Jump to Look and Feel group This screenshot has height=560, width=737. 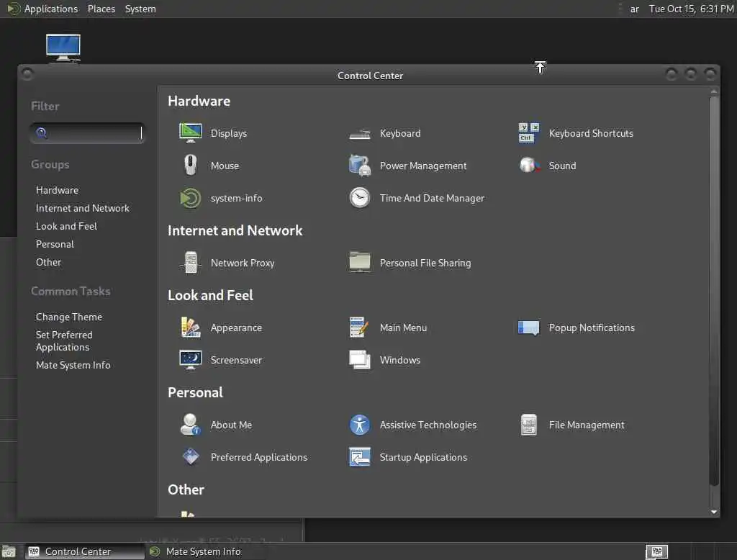coord(67,226)
